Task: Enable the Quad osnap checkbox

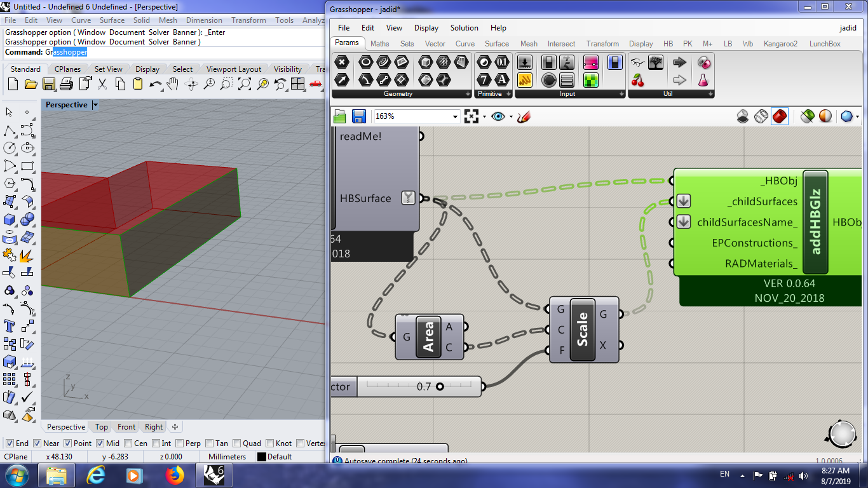Action: (x=237, y=444)
